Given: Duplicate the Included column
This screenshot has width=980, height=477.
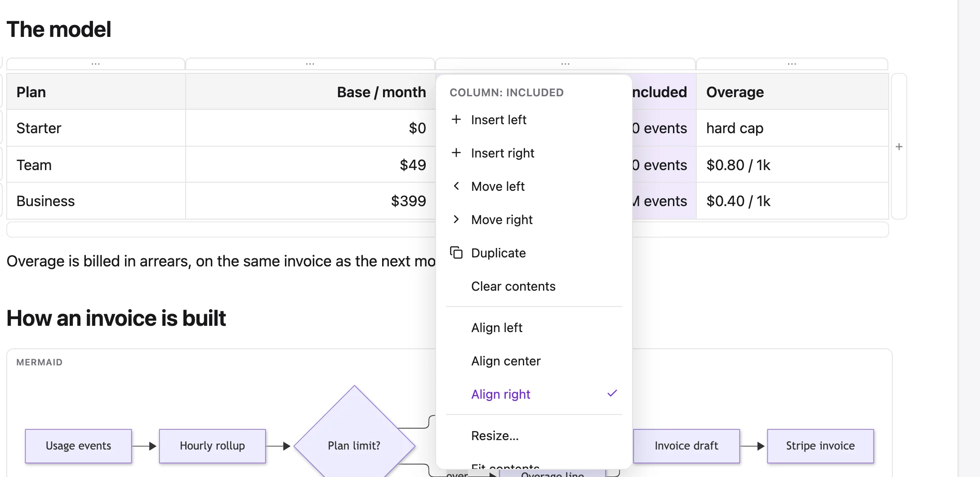Looking at the screenshot, I should click(534, 253).
